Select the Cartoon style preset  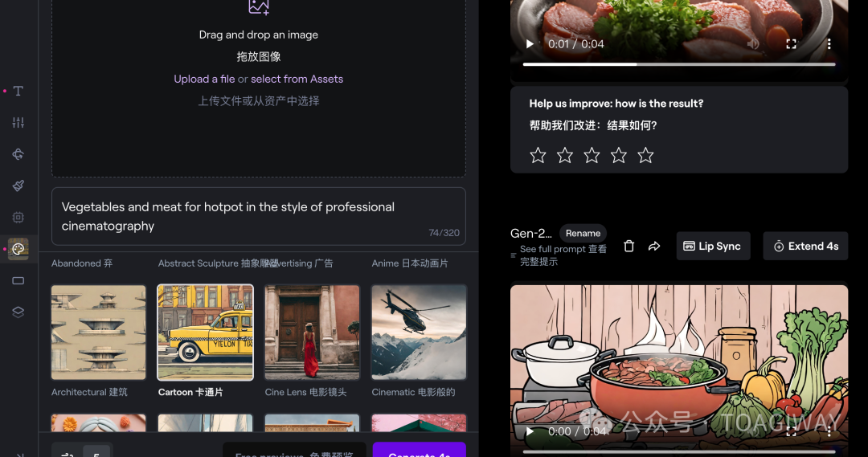[x=205, y=333]
